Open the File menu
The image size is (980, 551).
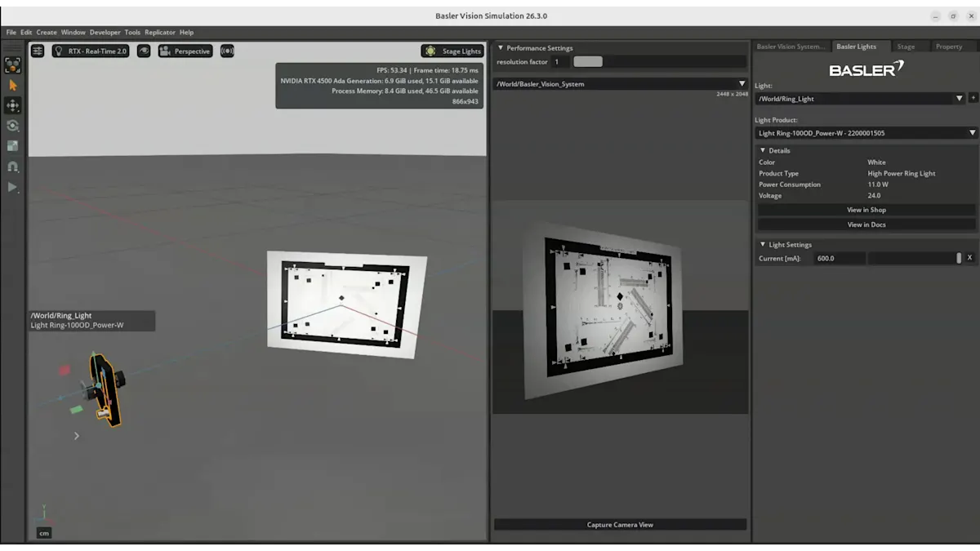[11, 33]
